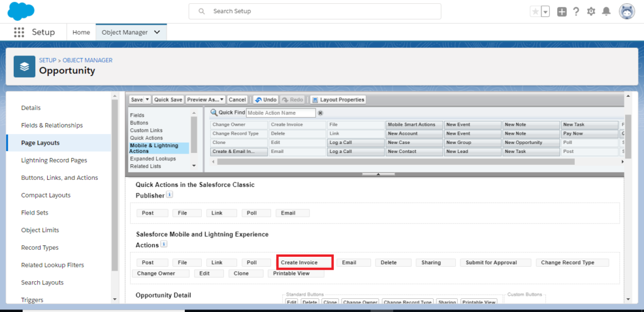Click the info icon next to Publisher
Image resolution: width=644 pixels, height=312 pixels.
pos(170,196)
